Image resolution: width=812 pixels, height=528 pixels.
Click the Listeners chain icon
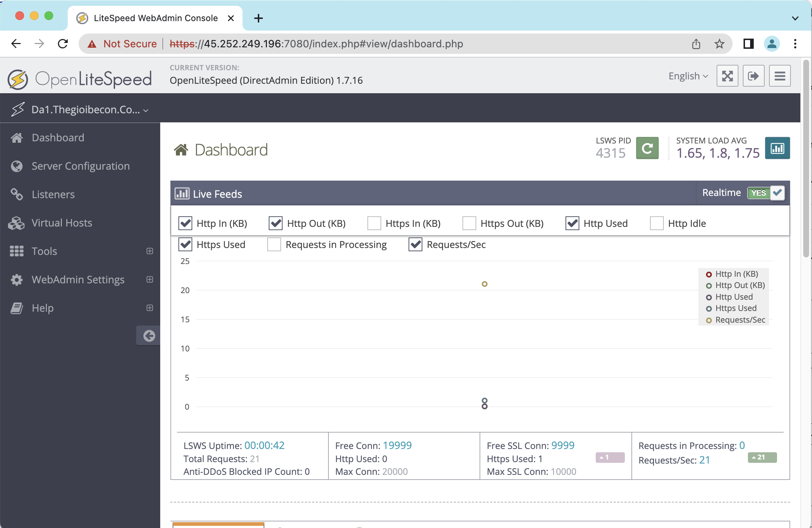point(17,194)
